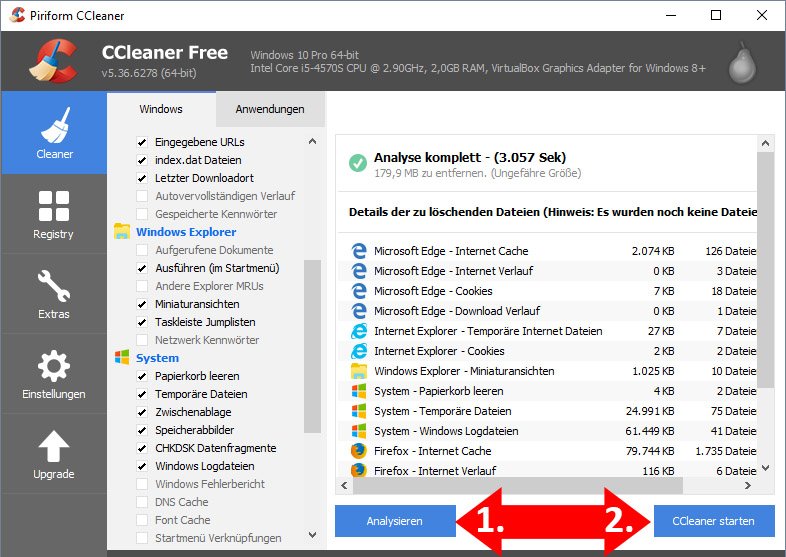Toggle Font Cache checkbox
This screenshot has width=786, height=557.
[x=142, y=520]
